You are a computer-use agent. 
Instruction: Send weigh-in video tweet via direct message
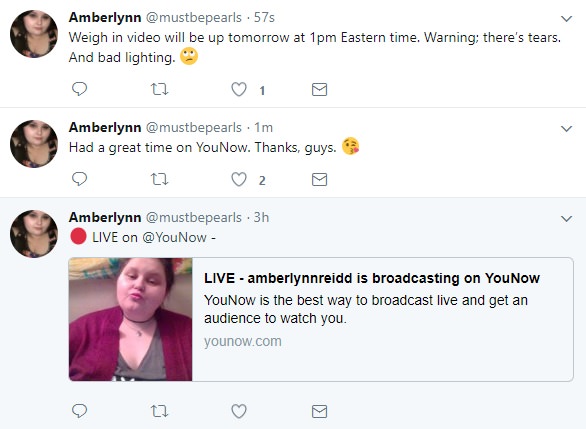[320, 89]
